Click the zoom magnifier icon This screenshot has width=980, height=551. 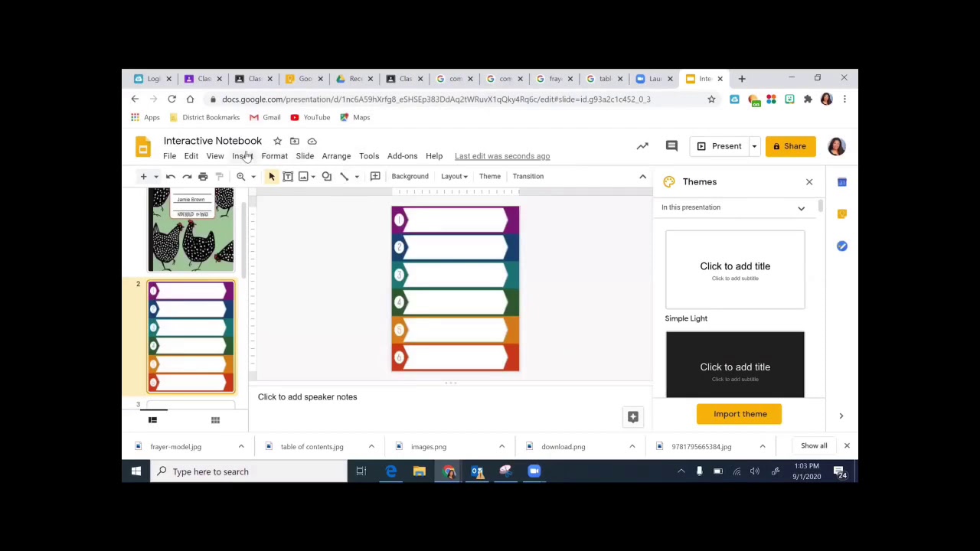click(240, 176)
